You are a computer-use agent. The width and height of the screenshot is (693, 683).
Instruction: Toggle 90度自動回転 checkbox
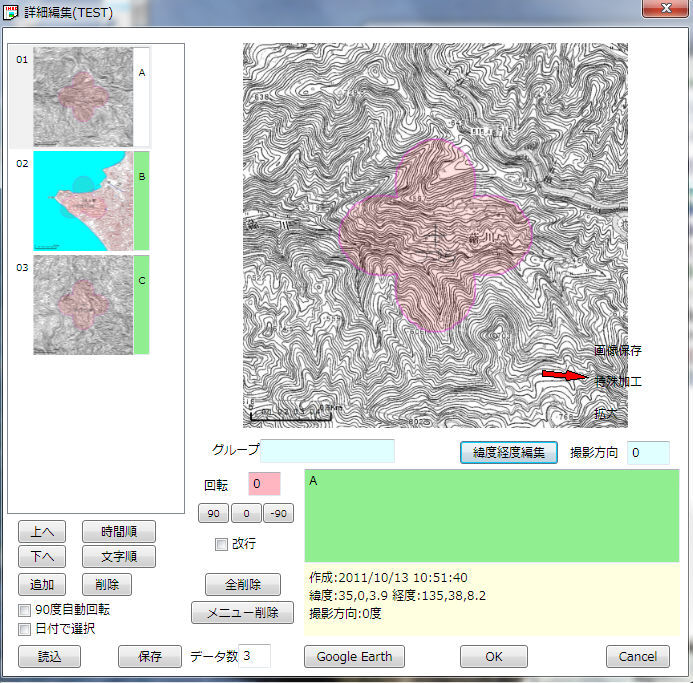[x=26, y=609]
